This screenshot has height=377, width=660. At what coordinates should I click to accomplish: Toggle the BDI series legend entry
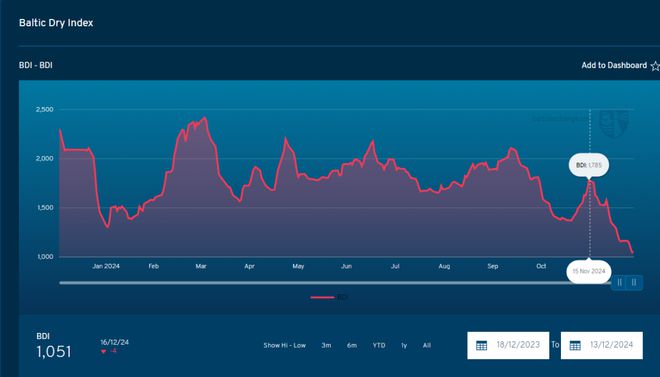[329, 297]
